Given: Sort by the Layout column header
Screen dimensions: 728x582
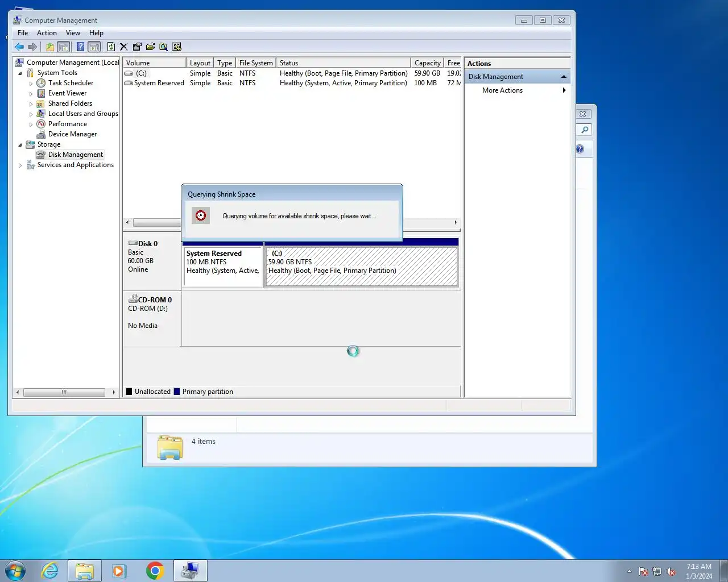Looking at the screenshot, I should pos(200,63).
